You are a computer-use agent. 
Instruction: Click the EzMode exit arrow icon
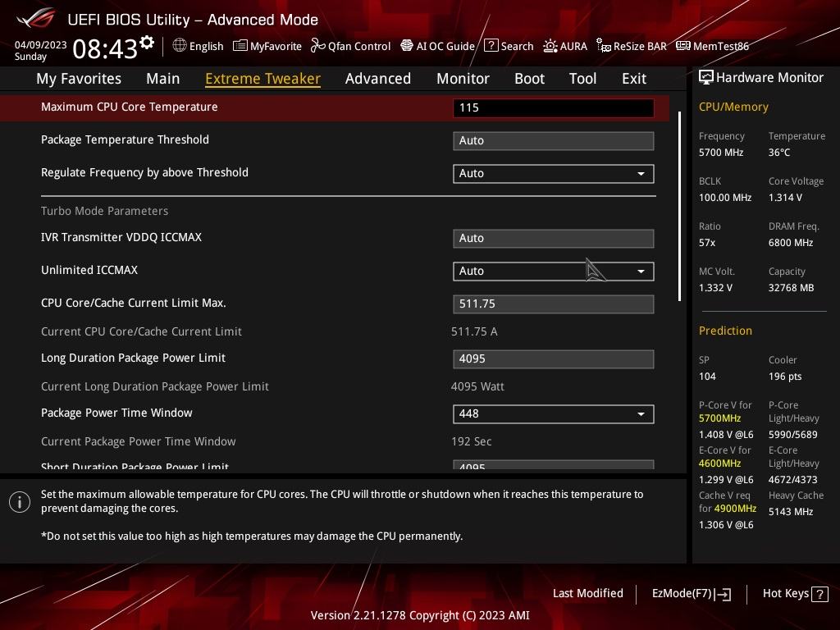pyautogui.click(x=724, y=594)
